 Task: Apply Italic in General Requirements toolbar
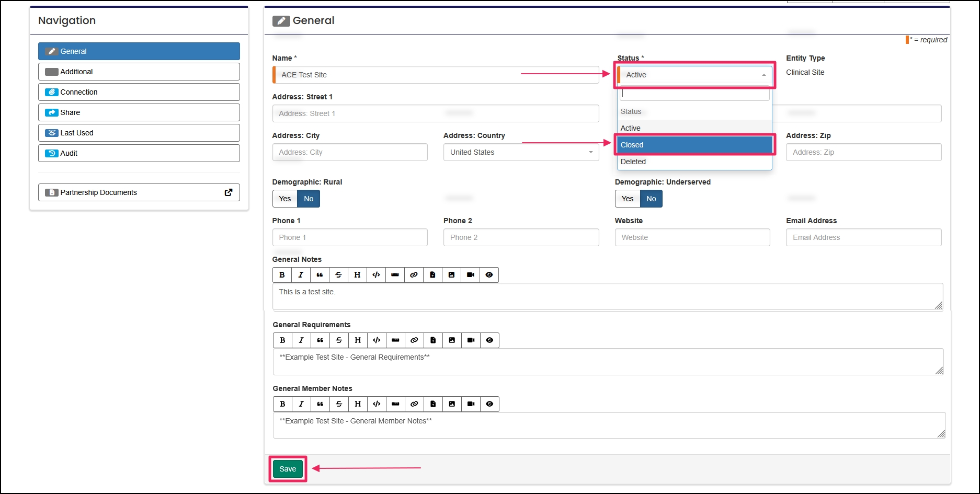pyautogui.click(x=301, y=340)
